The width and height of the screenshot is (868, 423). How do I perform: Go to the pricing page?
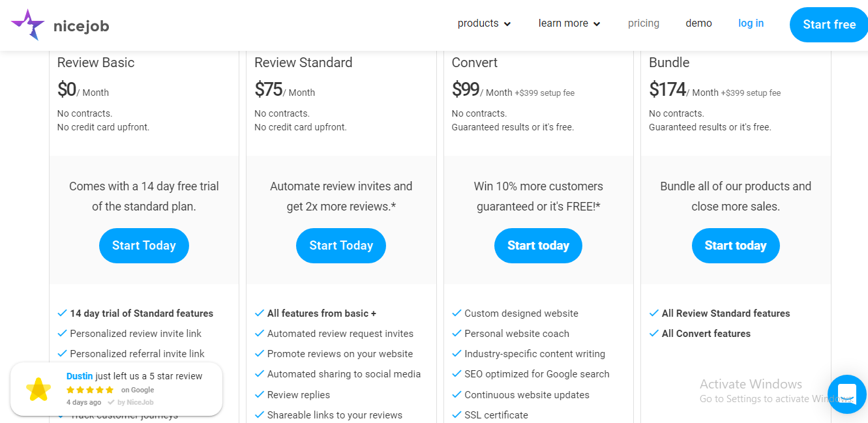644,23
